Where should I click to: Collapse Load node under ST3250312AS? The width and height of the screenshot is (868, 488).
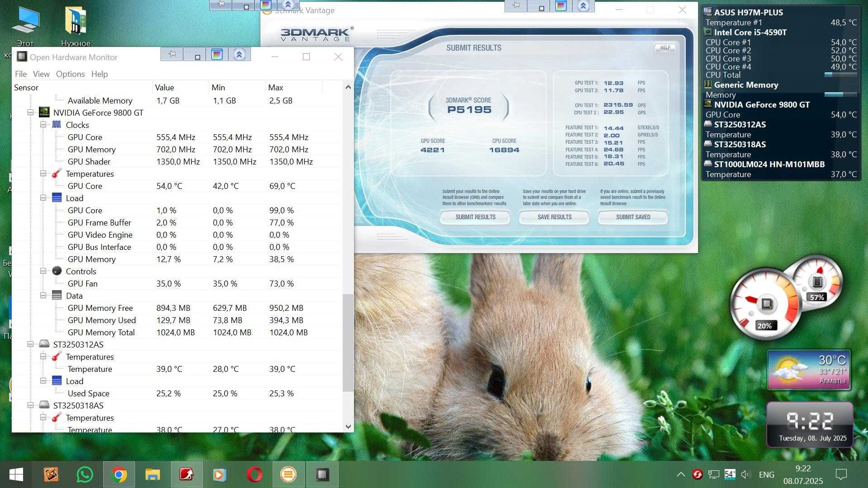point(43,381)
